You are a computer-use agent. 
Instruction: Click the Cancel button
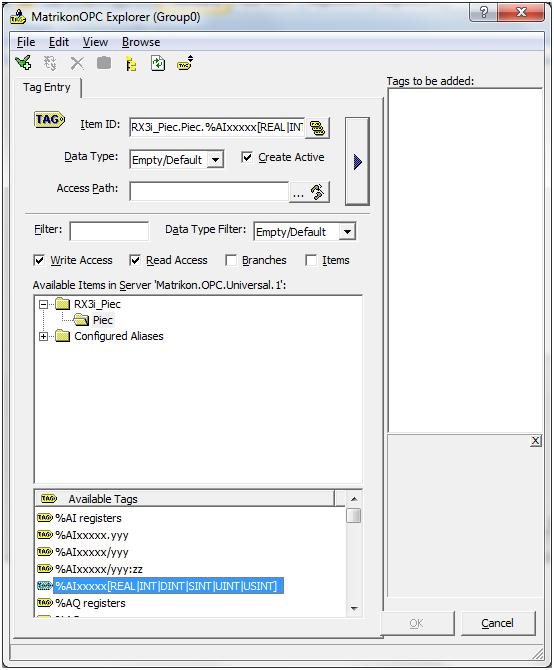pyautogui.click(x=498, y=623)
